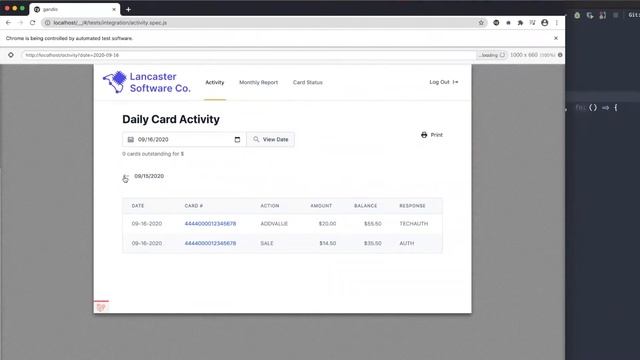The image size is (640, 360).
Task: Open the Card Status tab
Action: click(x=308, y=82)
